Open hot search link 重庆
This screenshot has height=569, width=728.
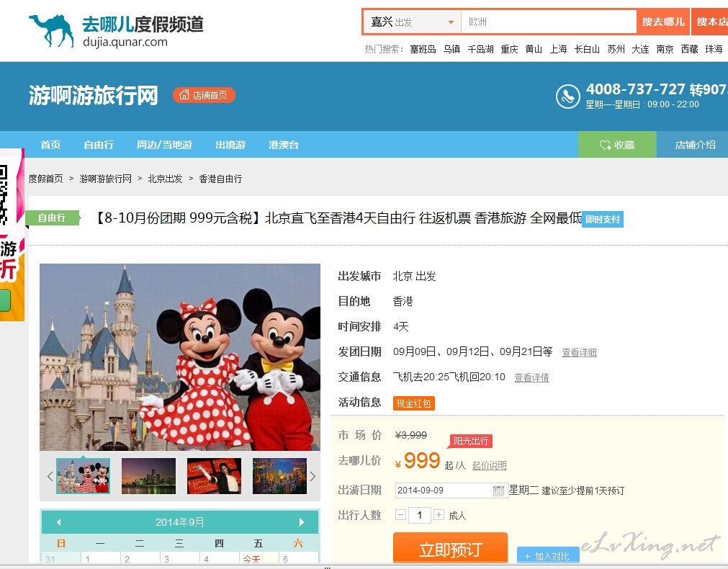click(x=509, y=49)
